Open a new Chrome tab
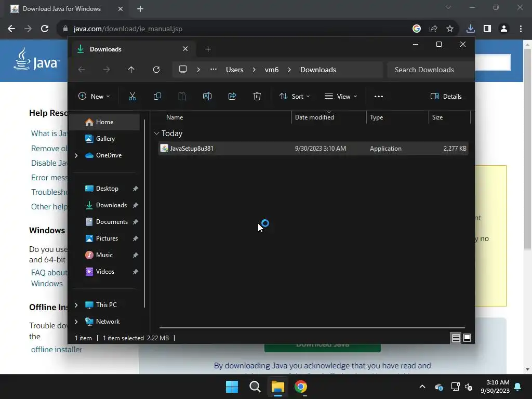 pyautogui.click(x=140, y=9)
